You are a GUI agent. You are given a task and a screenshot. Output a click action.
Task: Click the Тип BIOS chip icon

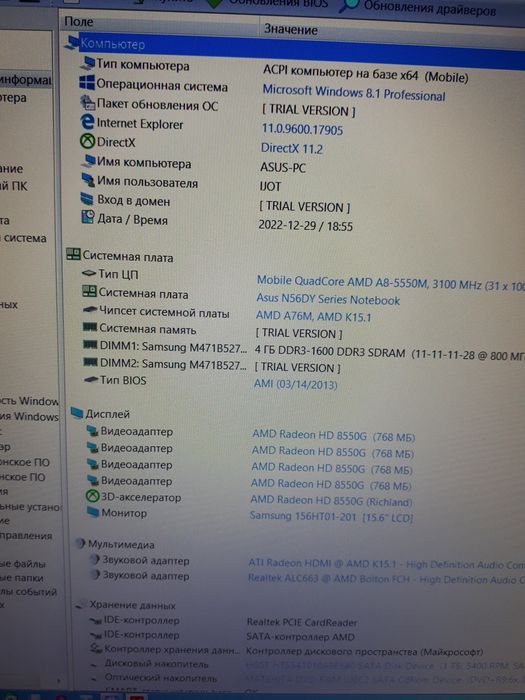[x=91, y=379]
